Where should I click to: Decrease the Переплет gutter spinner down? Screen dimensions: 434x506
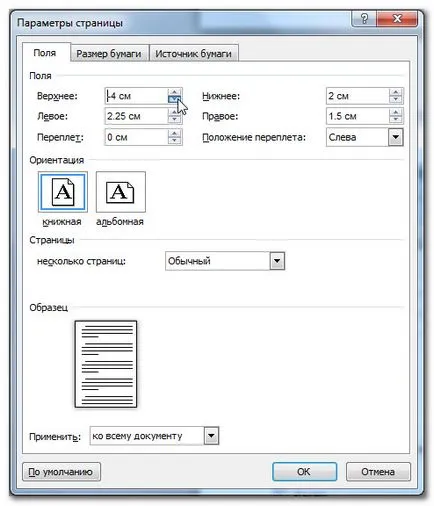click(x=174, y=141)
